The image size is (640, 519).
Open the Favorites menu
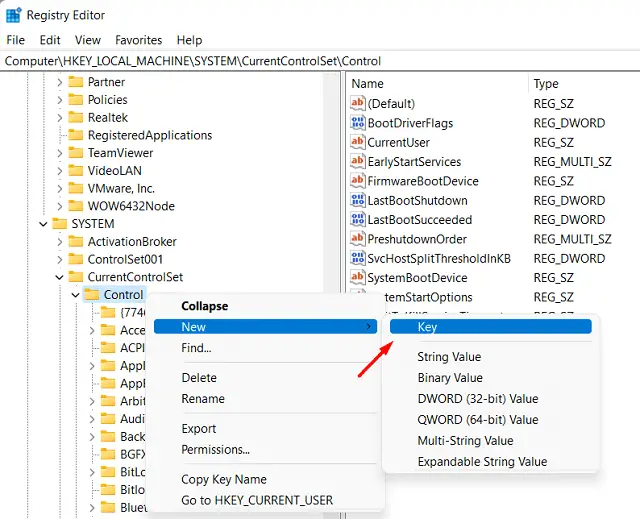138,40
